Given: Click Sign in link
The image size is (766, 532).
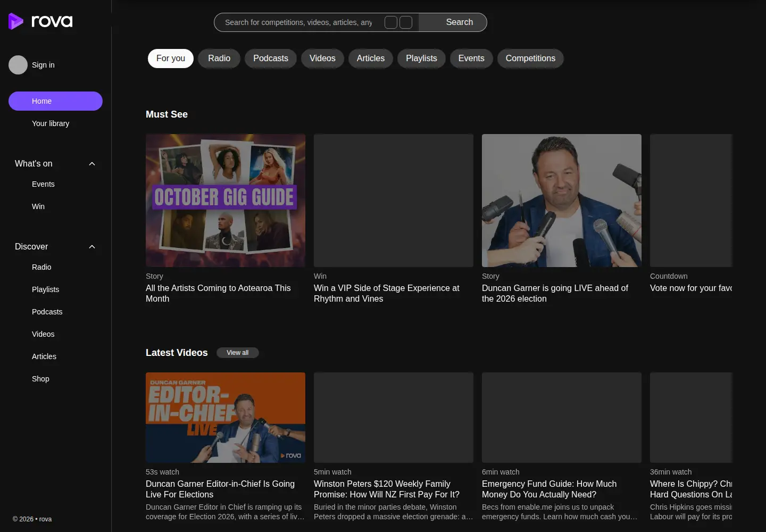Looking at the screenshot, I should click(x=43, y=65).
